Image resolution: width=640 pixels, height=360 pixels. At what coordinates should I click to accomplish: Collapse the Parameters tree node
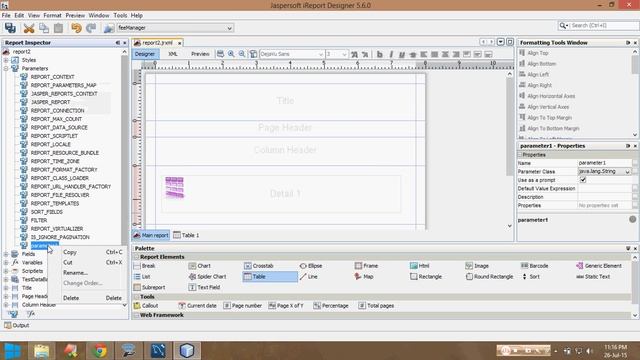click(6, 69)
